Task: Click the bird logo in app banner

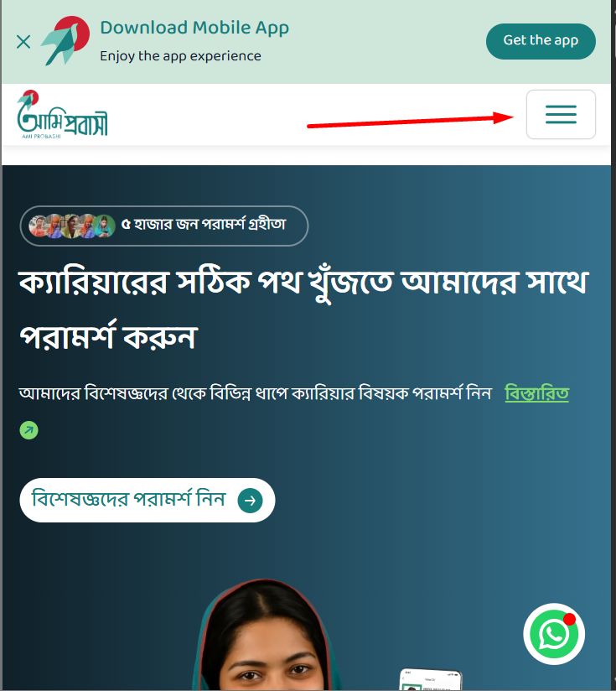Action: pos(65,40)
